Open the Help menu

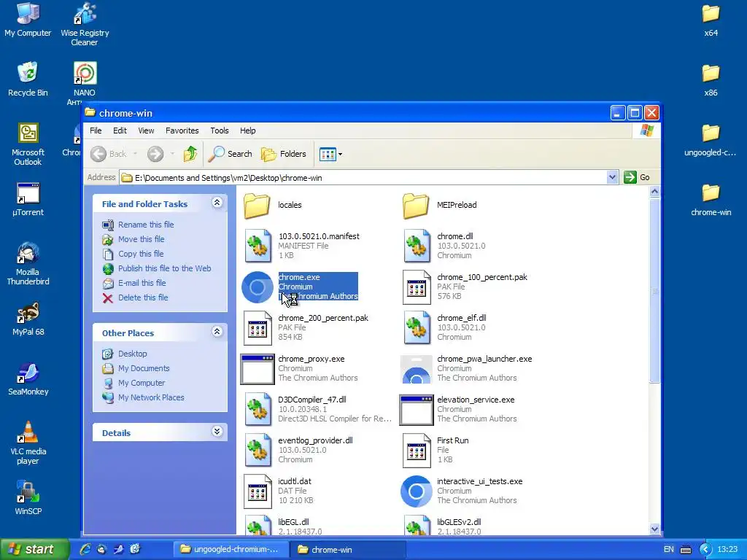click(247, 131)
